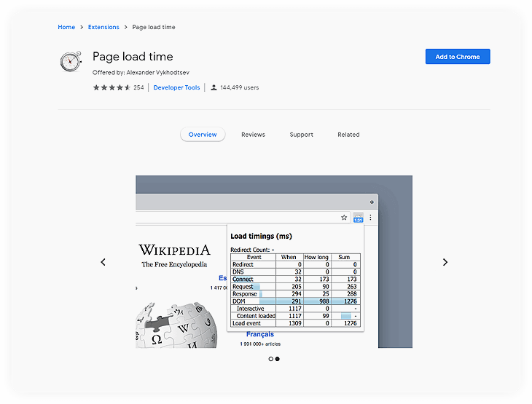Screen dimensions: 532x404
Task: Open the three-dot browser menu in screenshot
Action: coord(370,217)
